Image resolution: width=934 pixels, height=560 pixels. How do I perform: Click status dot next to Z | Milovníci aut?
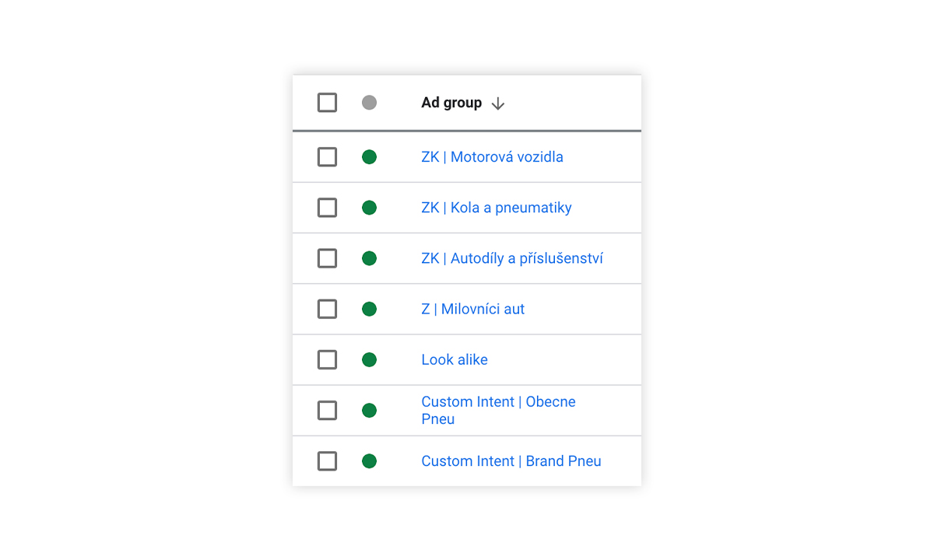pyautogui.click(x=369, y=309)
